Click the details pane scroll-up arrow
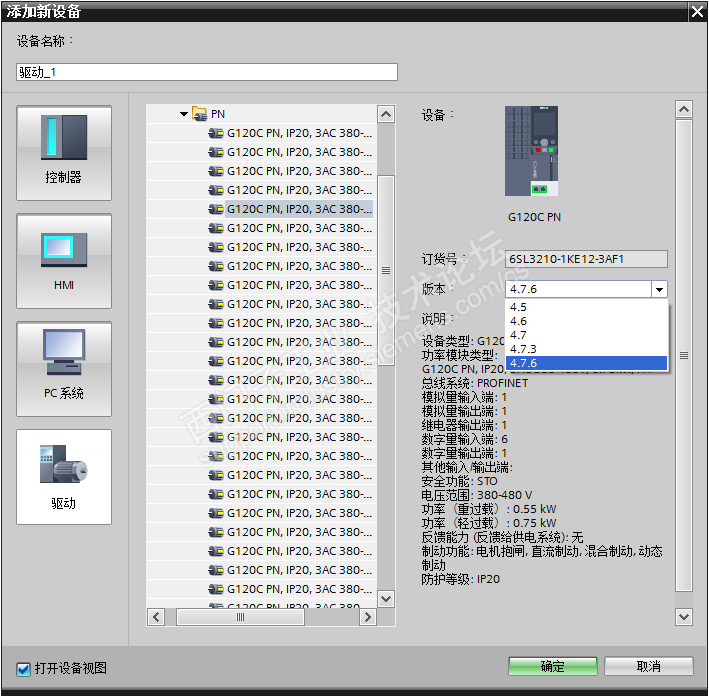The height and width of the screenshot is (697, 709). (684, 109)
